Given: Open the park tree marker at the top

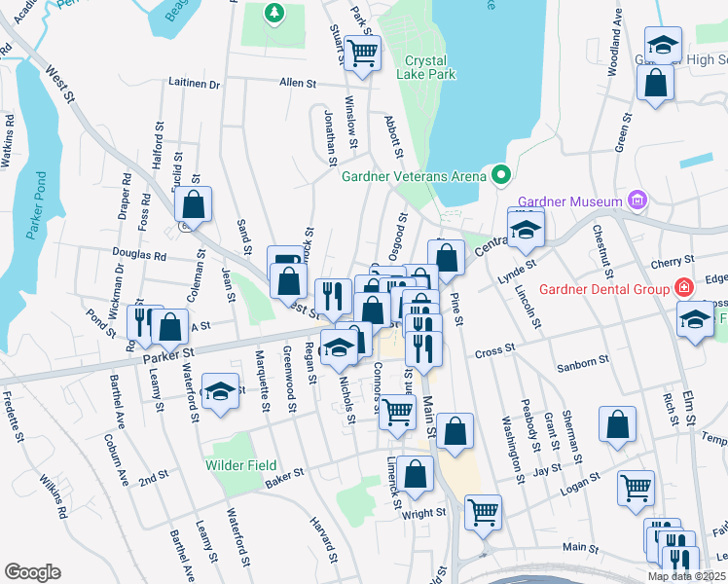Looking at the screenshot, I should click(x=274, y=13).
